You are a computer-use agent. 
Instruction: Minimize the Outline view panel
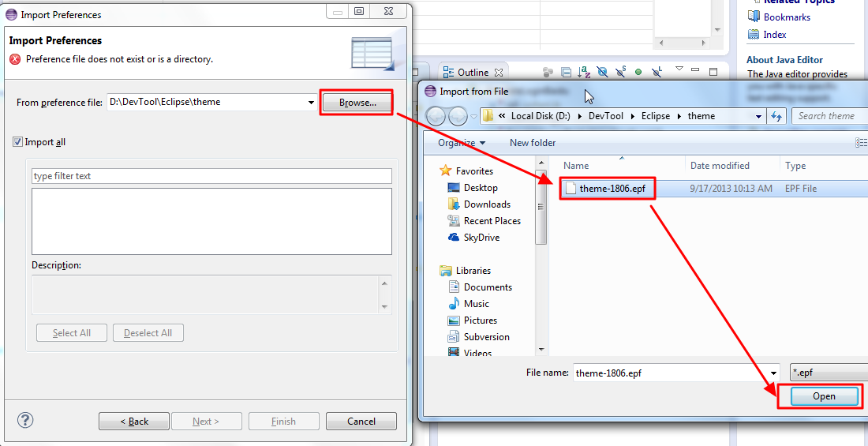pyautogui.click(x=696, y=70)
